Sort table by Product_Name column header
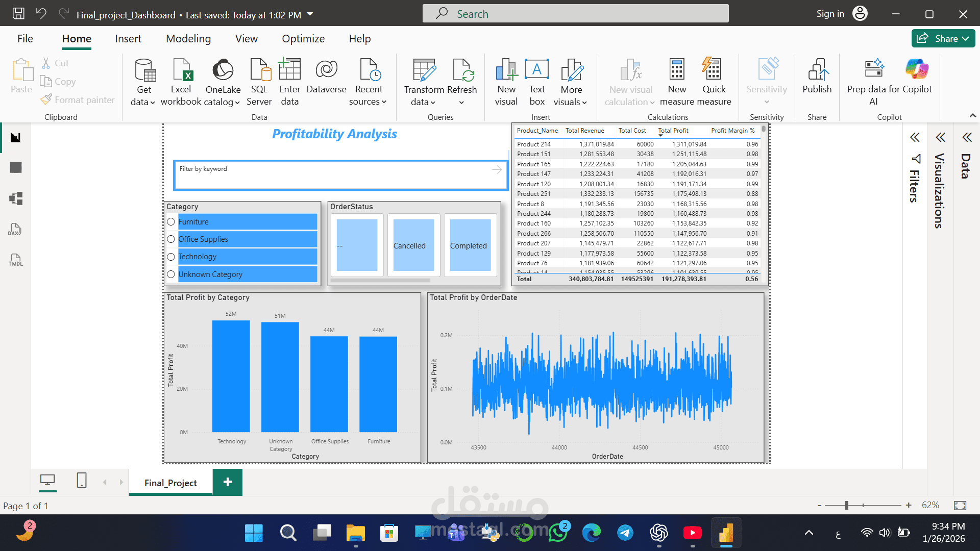980x551 pixels. (x=537, y=131)
